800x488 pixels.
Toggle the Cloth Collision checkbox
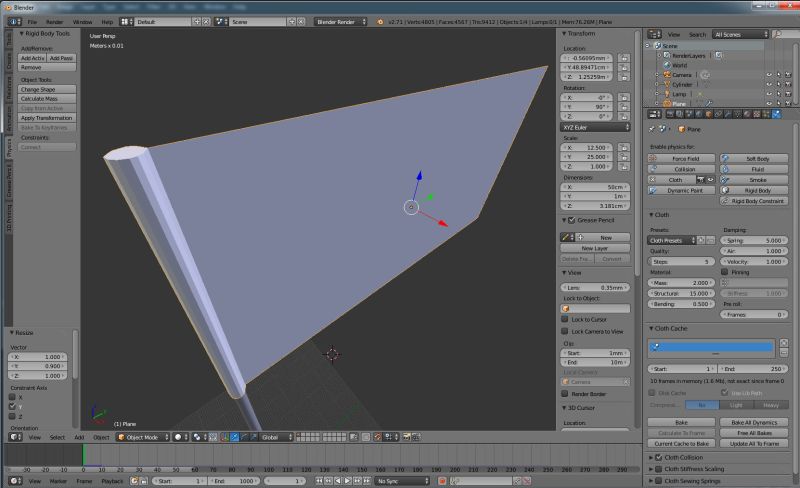pyautogui.click(x=659, y=457)
